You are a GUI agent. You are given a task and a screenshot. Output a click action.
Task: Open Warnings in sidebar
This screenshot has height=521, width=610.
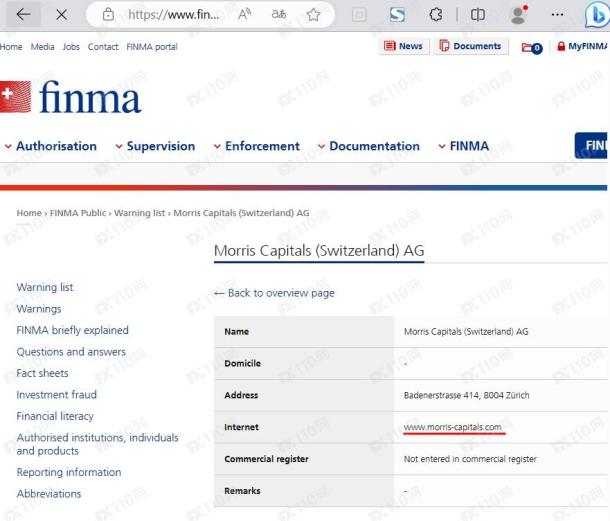39,309
